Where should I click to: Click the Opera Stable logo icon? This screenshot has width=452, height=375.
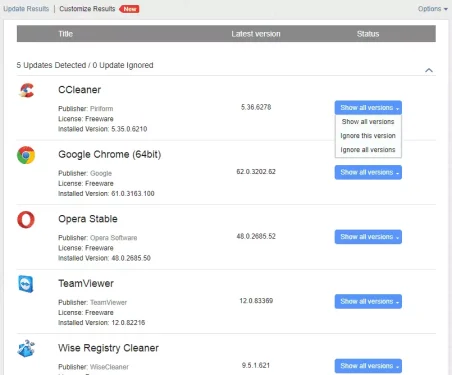point(26,220)
